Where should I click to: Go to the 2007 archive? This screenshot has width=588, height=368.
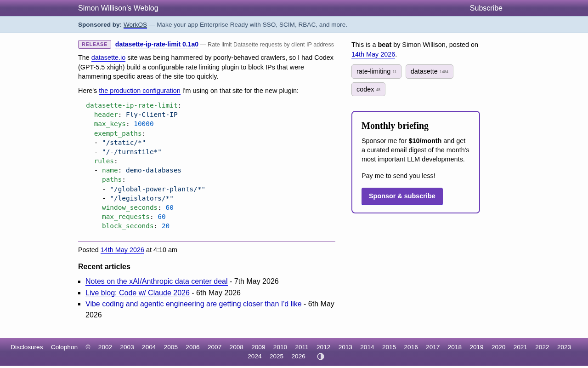coord(215,347)
